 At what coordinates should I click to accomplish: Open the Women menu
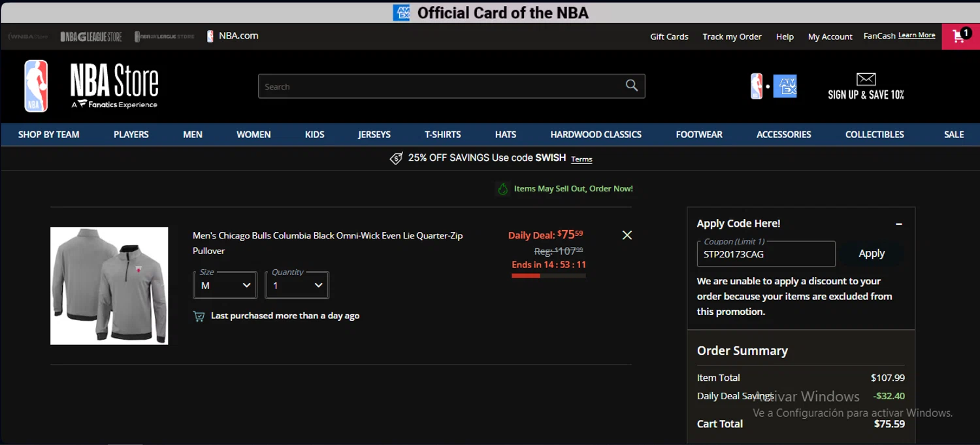(253, 135)
